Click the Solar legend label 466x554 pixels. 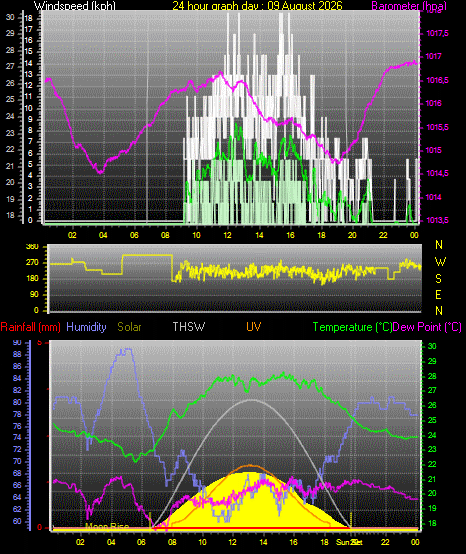[x=129, y=327]
